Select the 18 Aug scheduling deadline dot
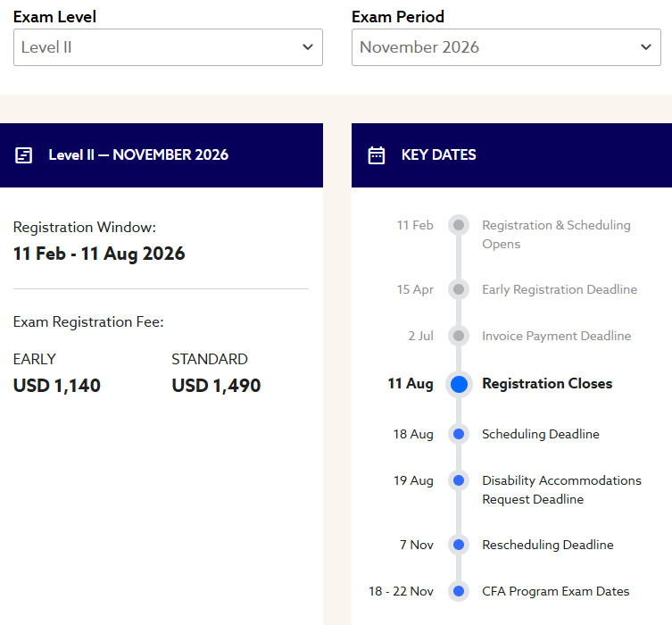 [x=459, y=434]
